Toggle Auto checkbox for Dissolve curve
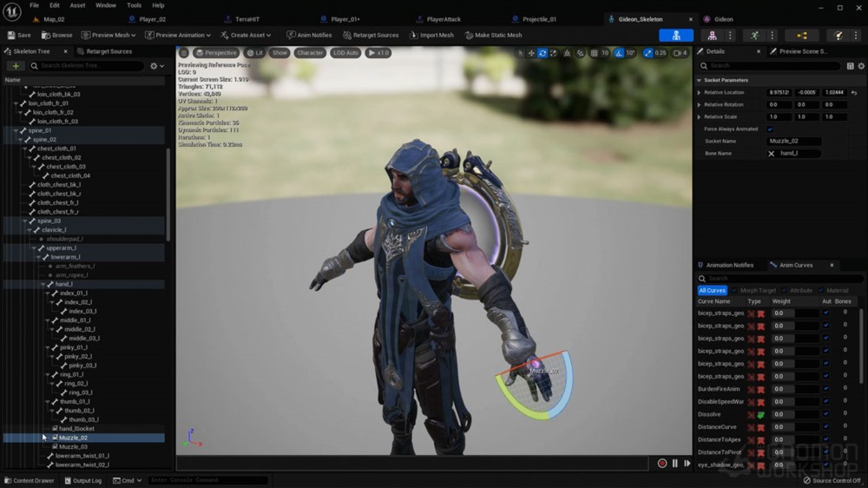Viewport: 868px width, 488px height. click(826, 414)
